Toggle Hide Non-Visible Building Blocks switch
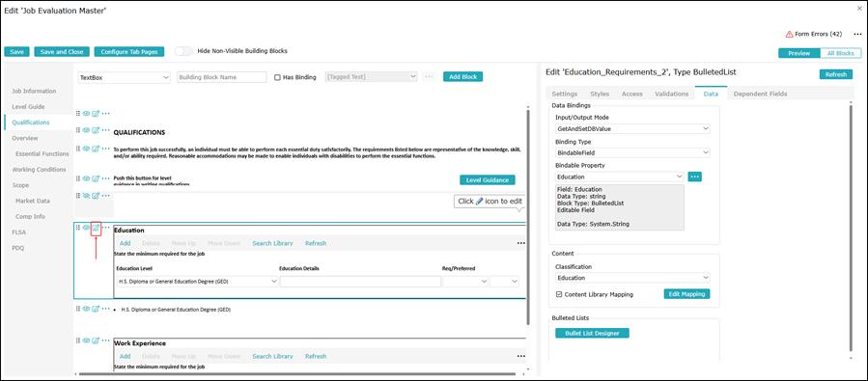The height and width of the screenshot is (381, 868). click(183, 51)
